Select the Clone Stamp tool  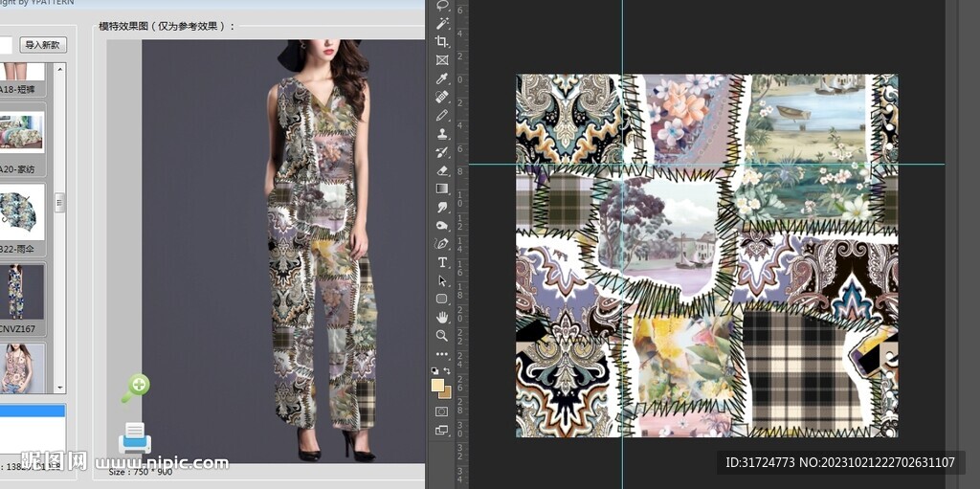442,134
